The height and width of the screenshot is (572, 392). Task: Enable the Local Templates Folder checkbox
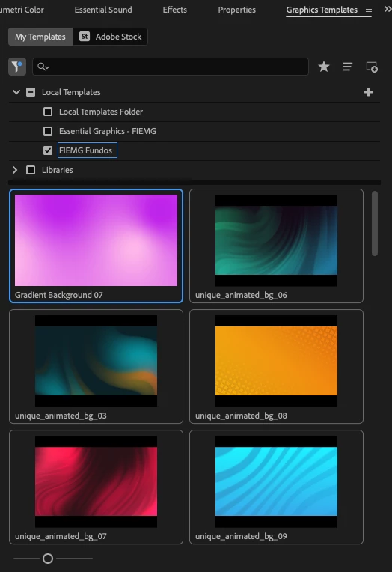[48, 112]
